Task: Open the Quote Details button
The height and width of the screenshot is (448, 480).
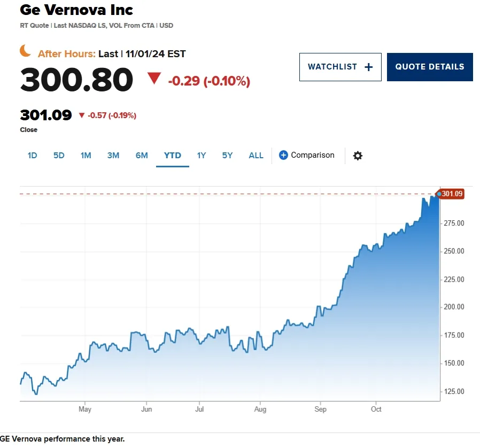Action: click(x=430, y=67)
